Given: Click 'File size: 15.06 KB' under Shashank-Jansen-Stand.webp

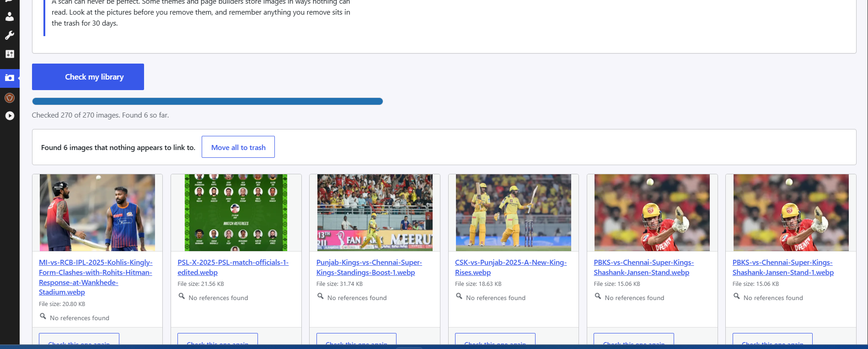Looking at the screenshot, I should (617, 284).
